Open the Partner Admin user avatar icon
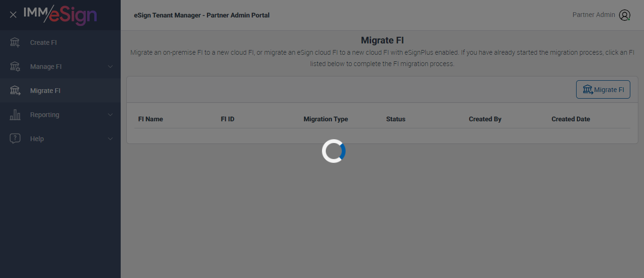This screenshot has width=644, height=278. (x=625, y=15)
